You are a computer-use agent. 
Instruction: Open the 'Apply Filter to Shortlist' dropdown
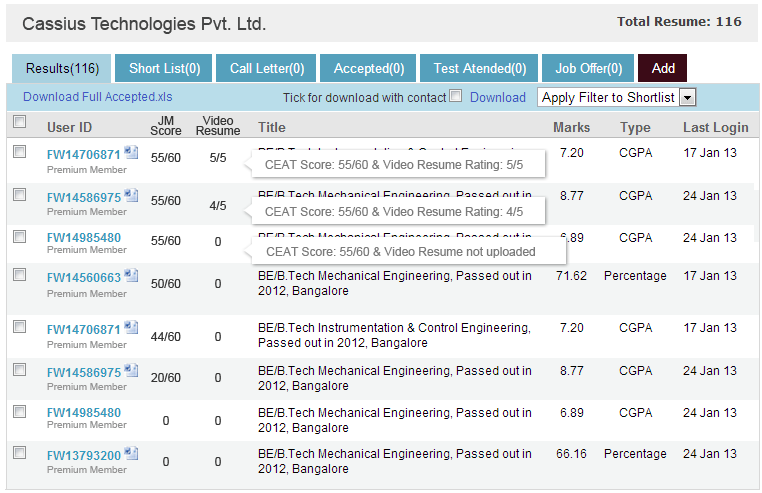(616, 97)
